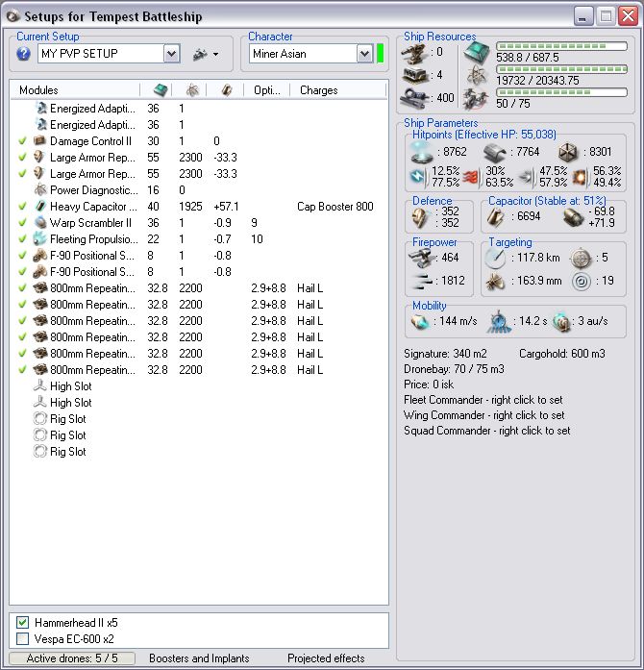Click the Price: 0 isk text
Image resolution: width=644 pixels, height=670 pixels.
pos(429,385)
